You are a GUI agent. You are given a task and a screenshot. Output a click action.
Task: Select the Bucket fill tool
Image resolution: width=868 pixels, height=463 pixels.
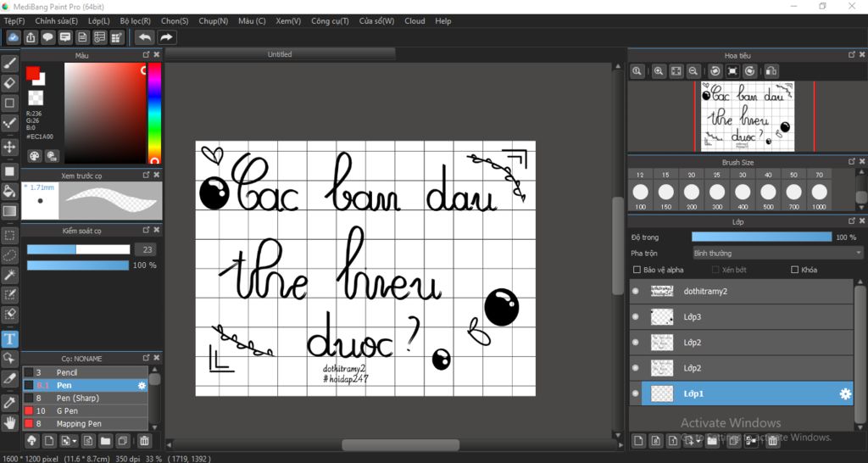pos(9,191)
